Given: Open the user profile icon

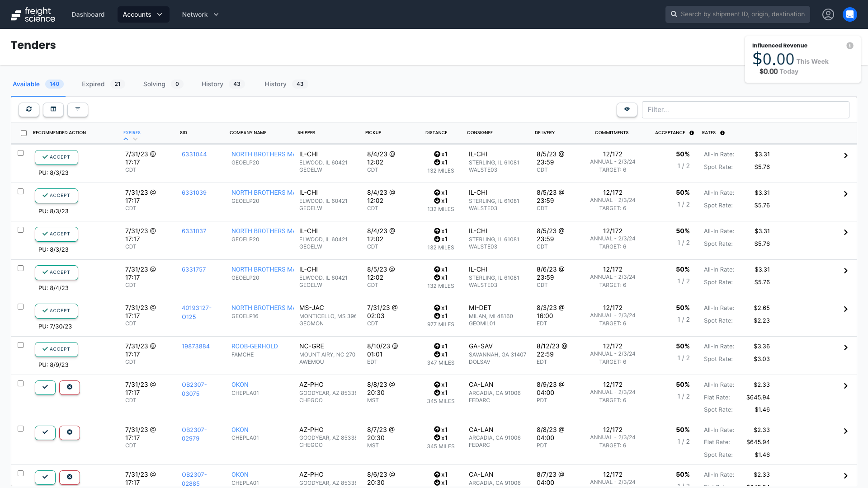Looking at the screenshot, I should tap(828, 14).
